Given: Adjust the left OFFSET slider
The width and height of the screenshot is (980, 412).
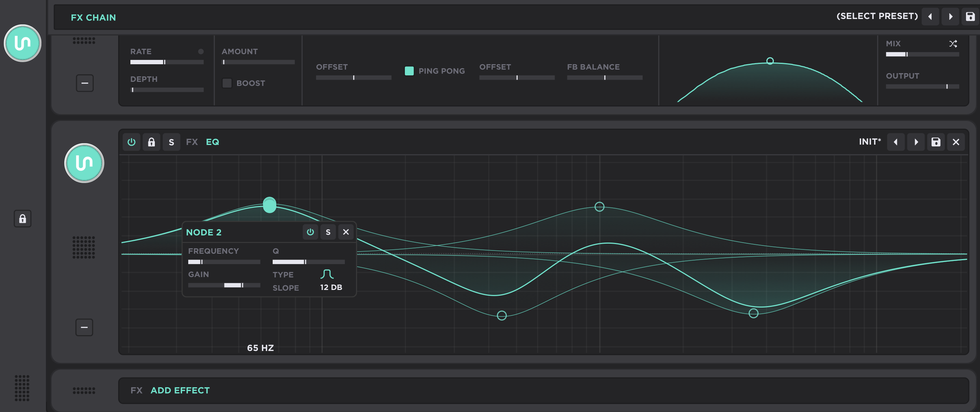Looking at the screenshot, I should tap(354, 78).
